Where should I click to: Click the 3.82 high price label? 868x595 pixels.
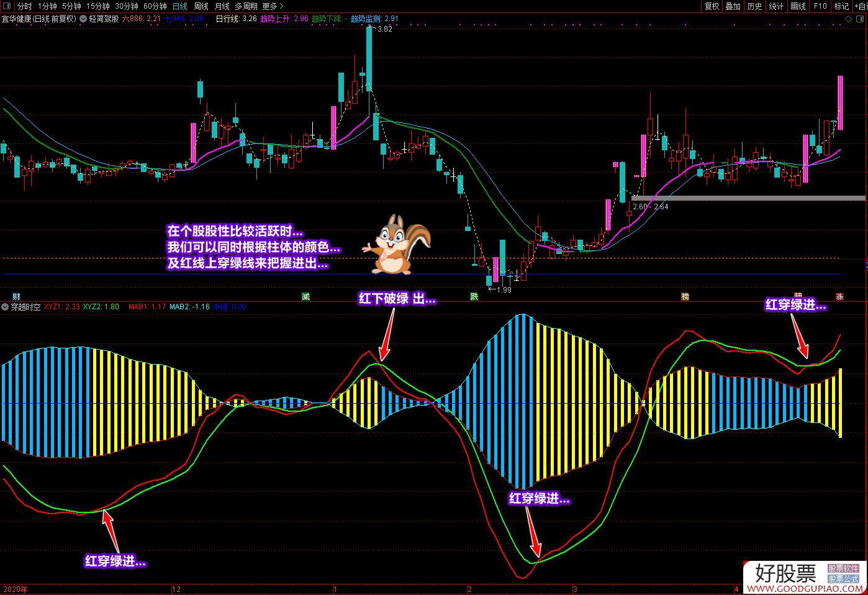click(x=385, y=29)
